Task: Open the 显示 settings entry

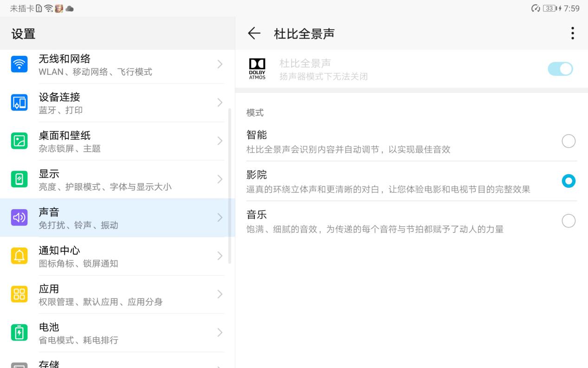Action: [117, 179]
